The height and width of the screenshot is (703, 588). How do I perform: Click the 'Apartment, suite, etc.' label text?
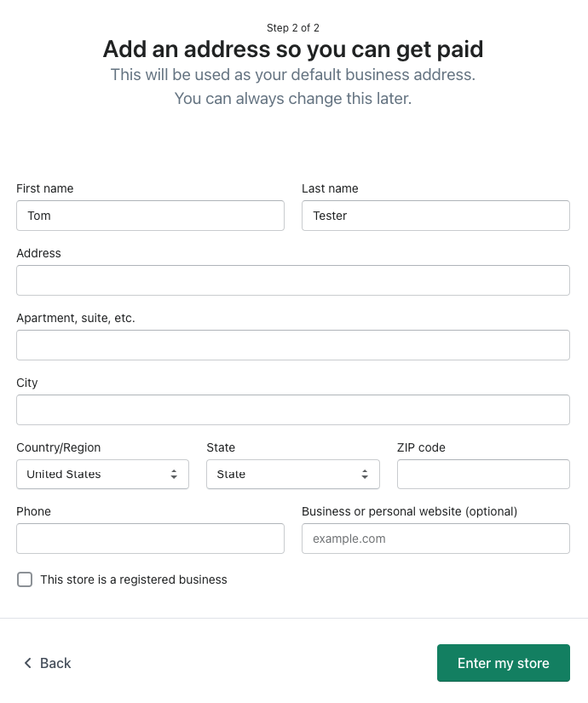[76, 318]
